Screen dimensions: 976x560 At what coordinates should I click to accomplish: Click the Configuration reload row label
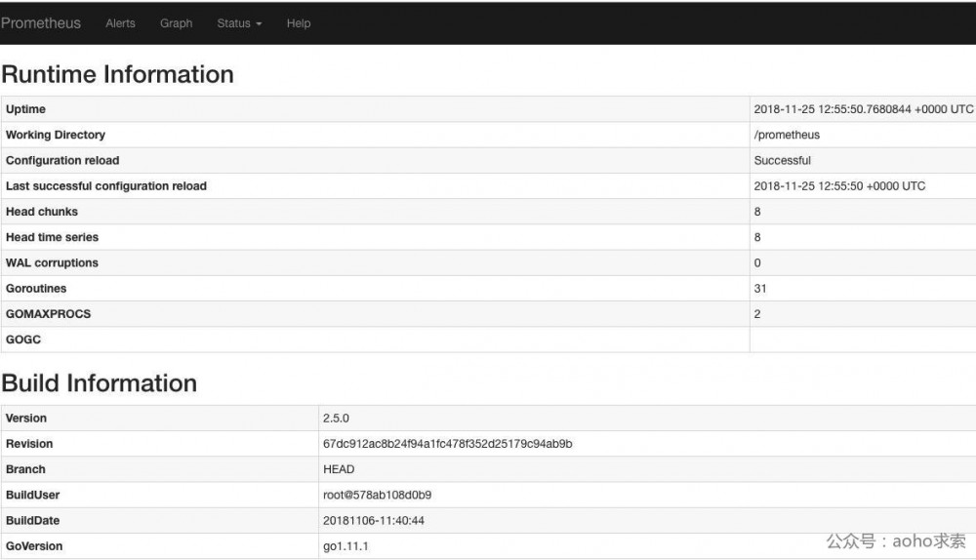coord(62,160)
